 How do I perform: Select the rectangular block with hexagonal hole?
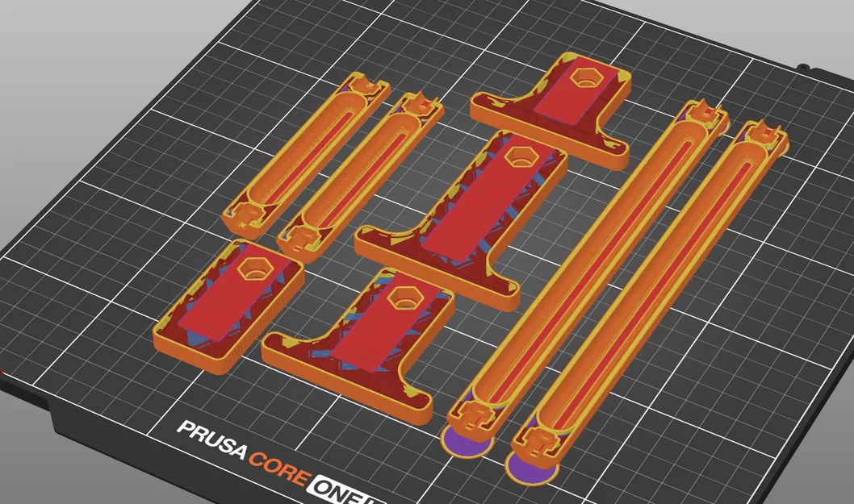tap(228, 306)
